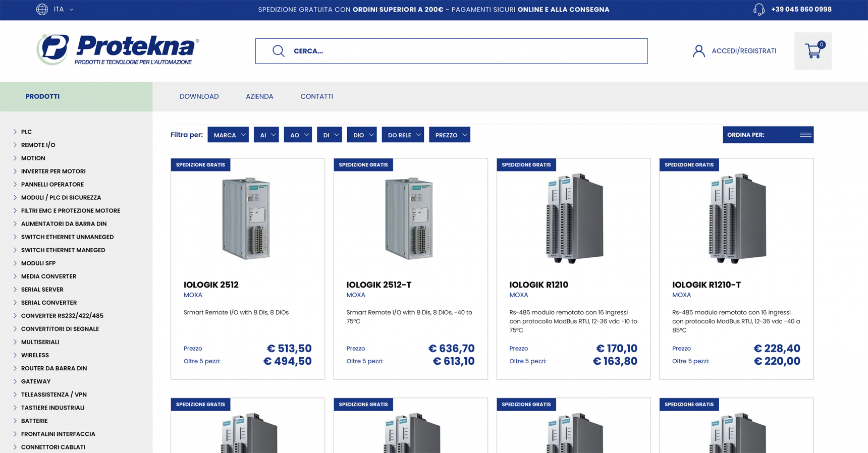The width and height of the screenshot is (868, 453).
Task: Click the headset phone support icon
Action: click(x=758, y=9)
